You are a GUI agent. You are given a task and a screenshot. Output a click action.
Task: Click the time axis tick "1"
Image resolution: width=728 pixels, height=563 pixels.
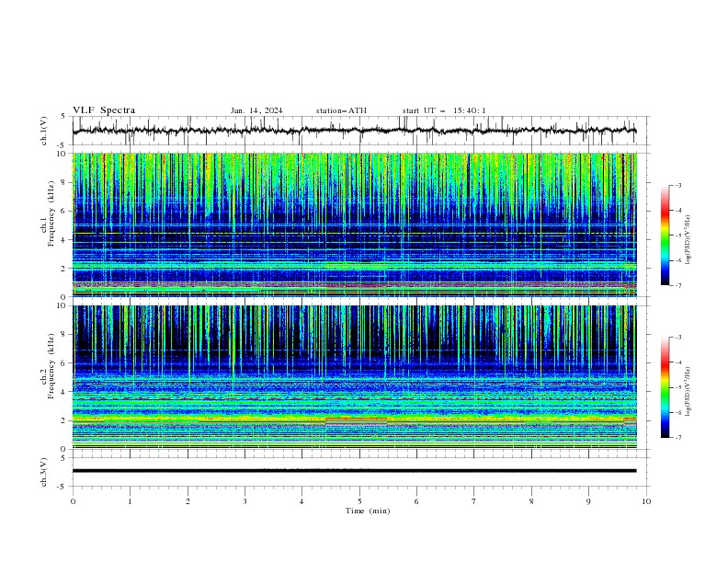tap(130, 501)
